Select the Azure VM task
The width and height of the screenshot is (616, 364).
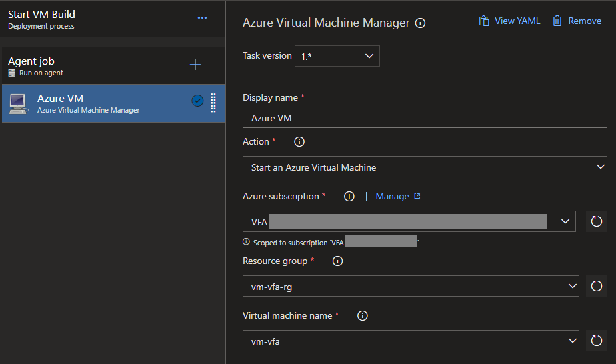pyautogui.click(x=113, y=103)
